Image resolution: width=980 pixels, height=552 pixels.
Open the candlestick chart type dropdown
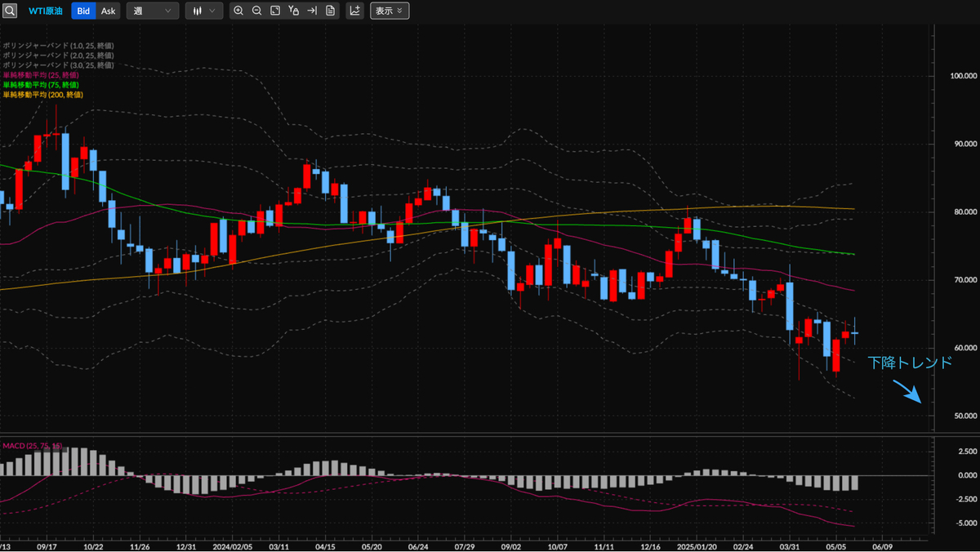203,11
